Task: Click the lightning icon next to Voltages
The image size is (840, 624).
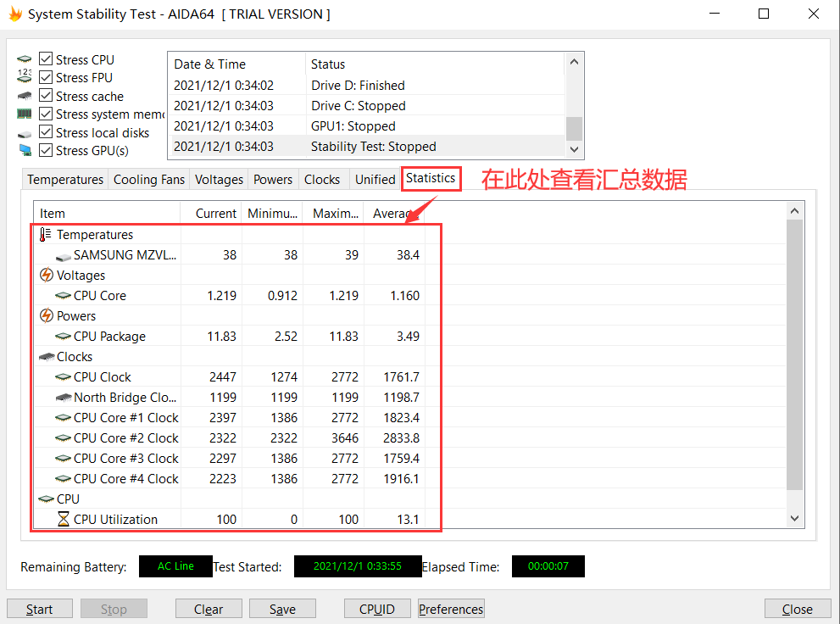Action: (x=47, y=276)
